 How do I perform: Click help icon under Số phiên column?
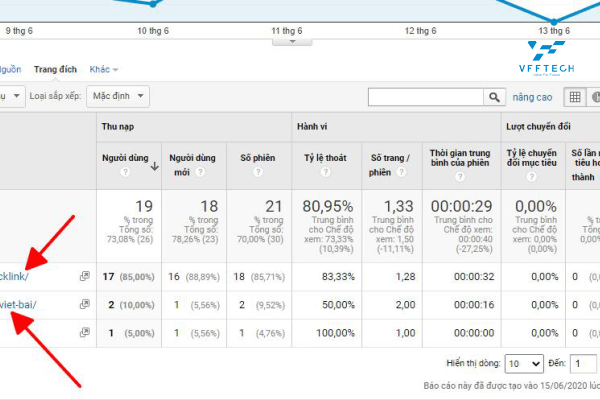[x=257, y=172]
